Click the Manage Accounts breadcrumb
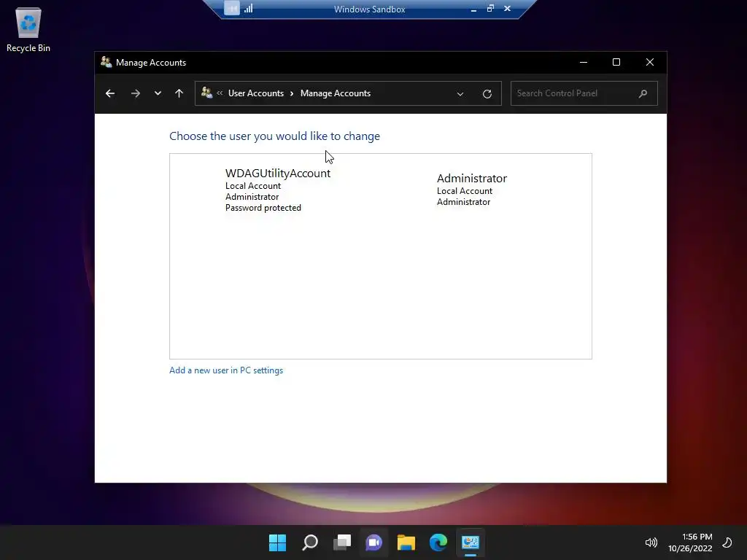Viewport: 747px width, 560px height. [336, 93]
